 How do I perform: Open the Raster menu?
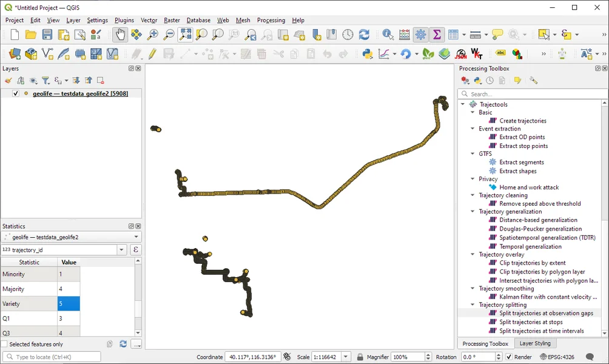tap(172, 20)
